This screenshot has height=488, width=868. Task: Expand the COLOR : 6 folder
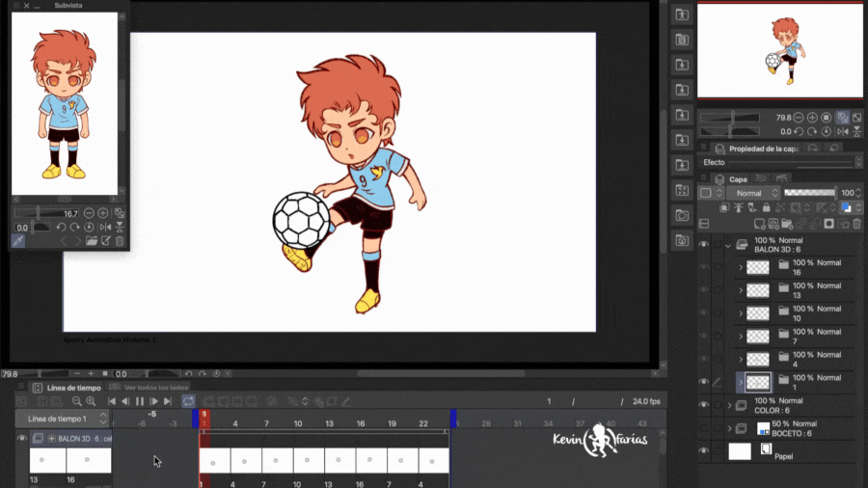[730, 406]
